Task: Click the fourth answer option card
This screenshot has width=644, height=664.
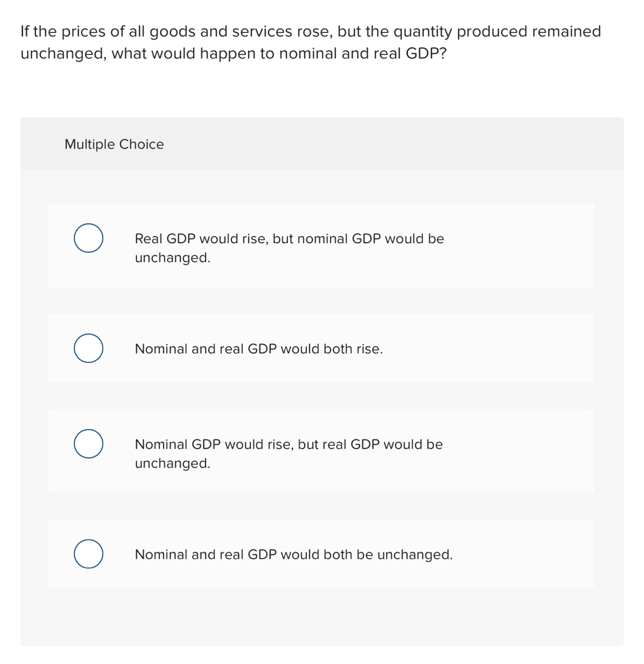Action: tap(321, 554)
